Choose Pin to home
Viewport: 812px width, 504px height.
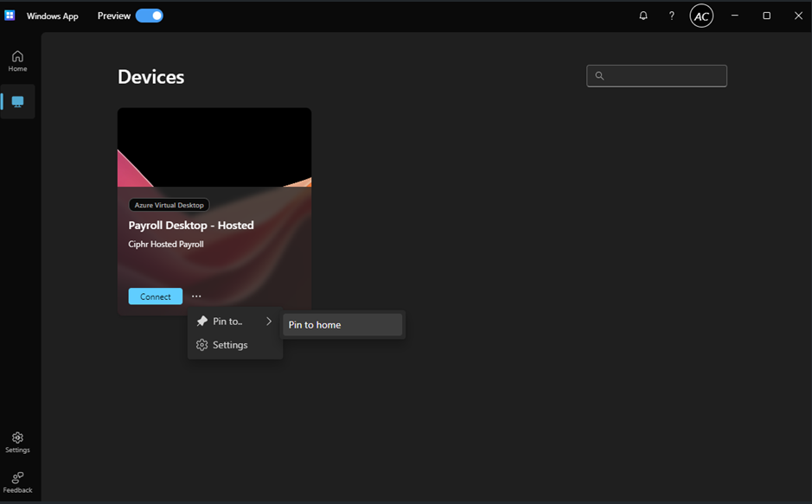pos(342,325)
